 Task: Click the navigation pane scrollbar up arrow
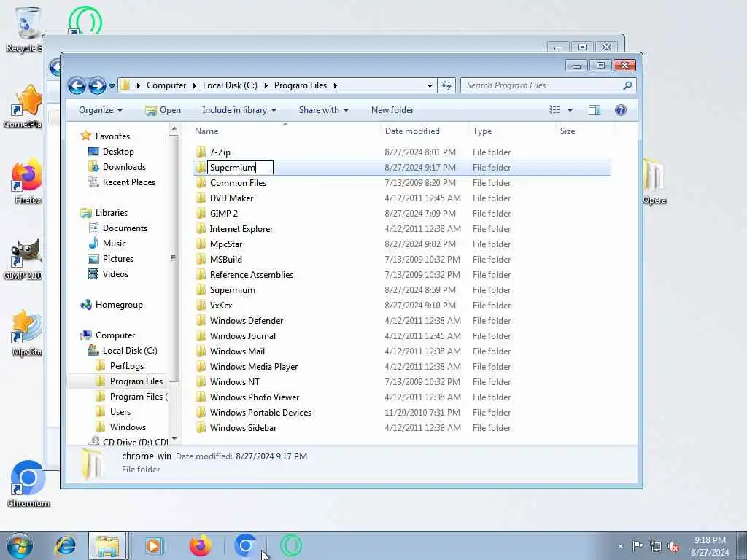174,129
